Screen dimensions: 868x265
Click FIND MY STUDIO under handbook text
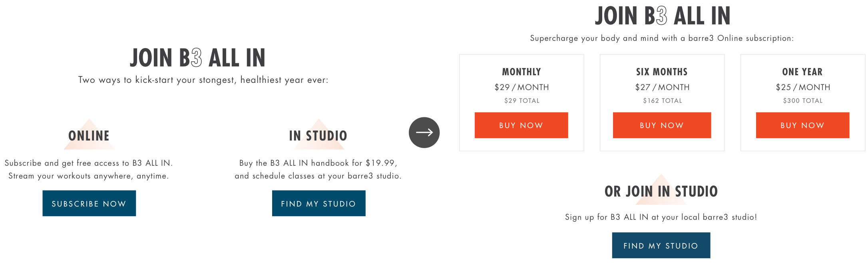pos(319,203)
